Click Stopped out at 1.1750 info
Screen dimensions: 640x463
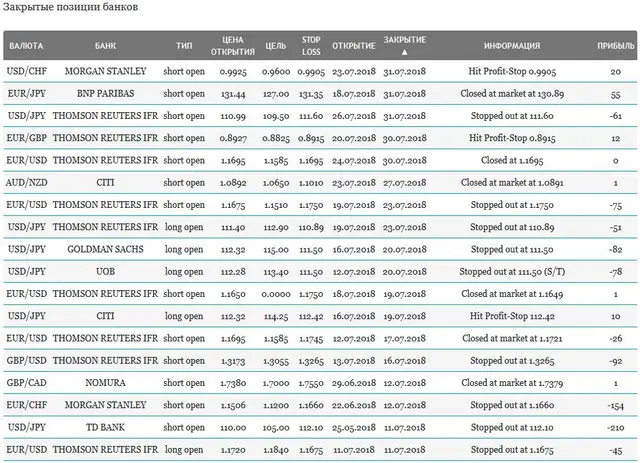(x=512, y=205)
